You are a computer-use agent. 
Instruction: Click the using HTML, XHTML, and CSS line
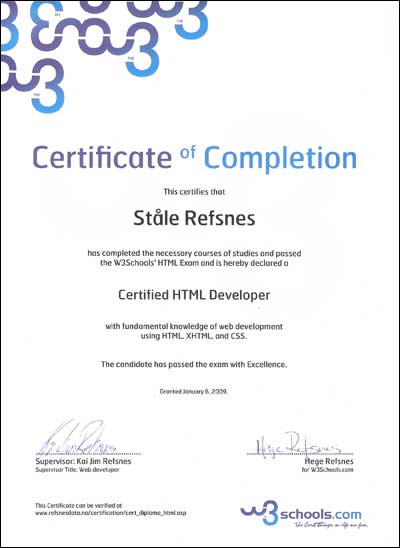(x=194, y=337)
